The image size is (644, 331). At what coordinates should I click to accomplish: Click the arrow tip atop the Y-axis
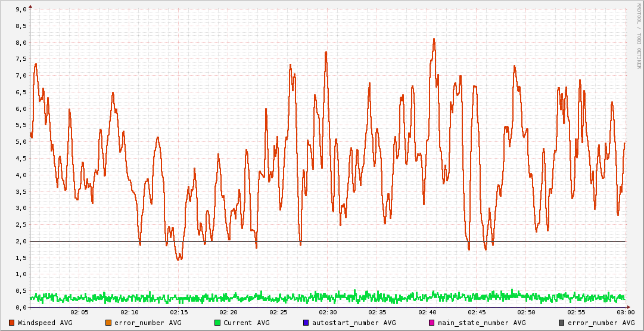click(x=30, y=5)
